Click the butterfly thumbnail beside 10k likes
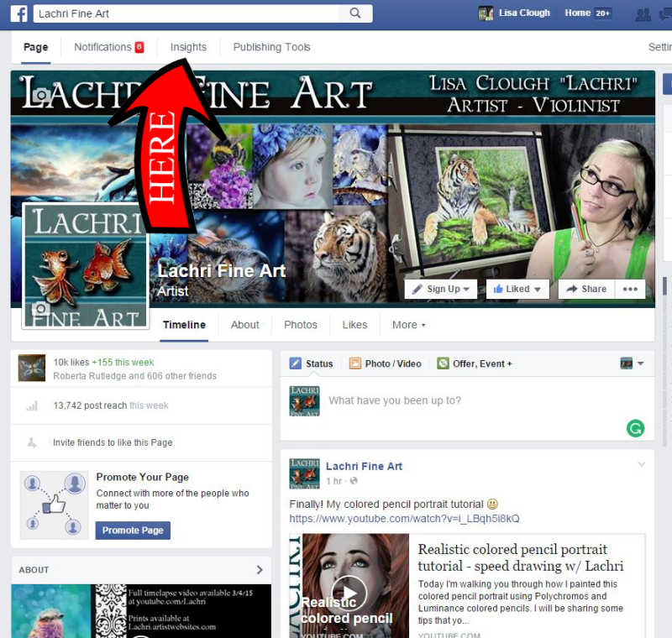The image size is (672, 638). (x=32, y=368)
